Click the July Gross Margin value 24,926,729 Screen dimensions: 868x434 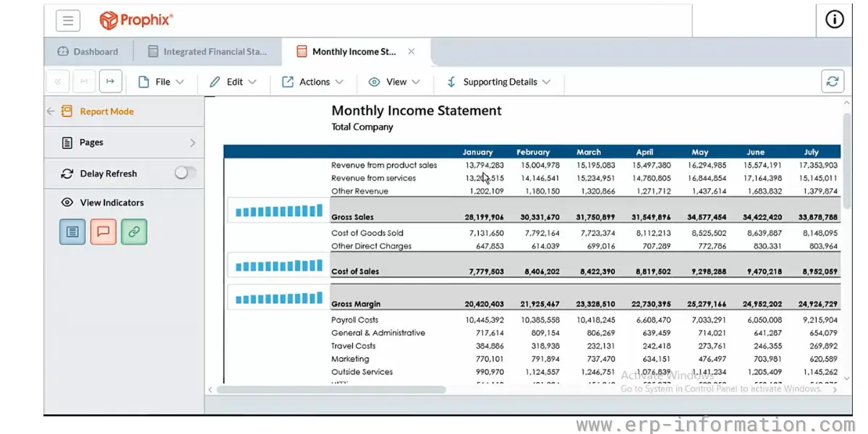(818, 304)
